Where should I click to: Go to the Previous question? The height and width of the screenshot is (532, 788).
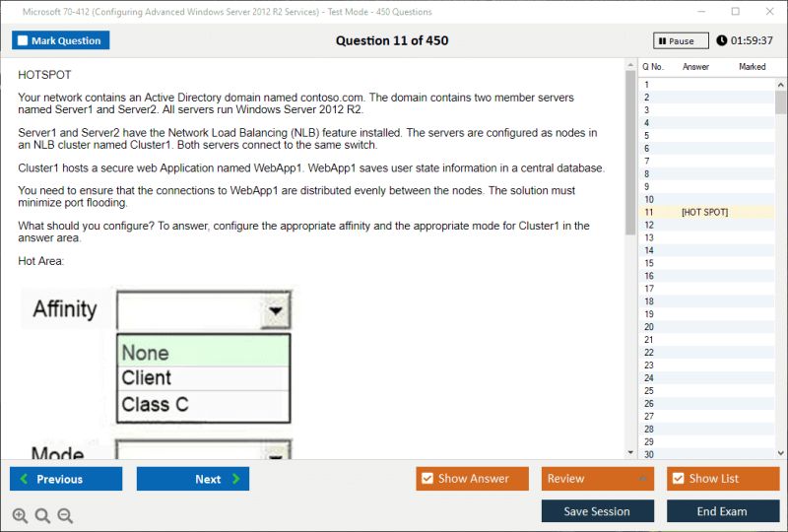click(x=66, y=479)
